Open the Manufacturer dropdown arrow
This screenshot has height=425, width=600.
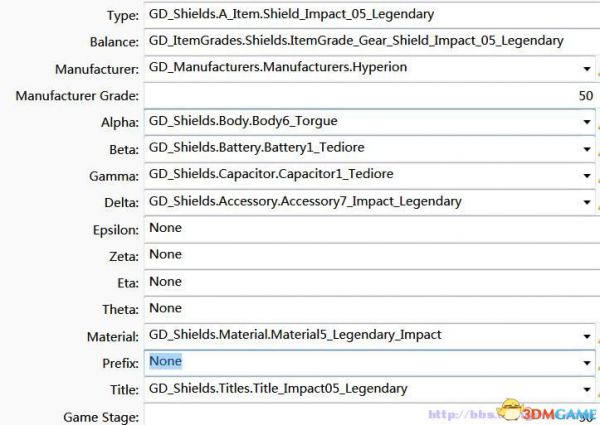(587, 69)
